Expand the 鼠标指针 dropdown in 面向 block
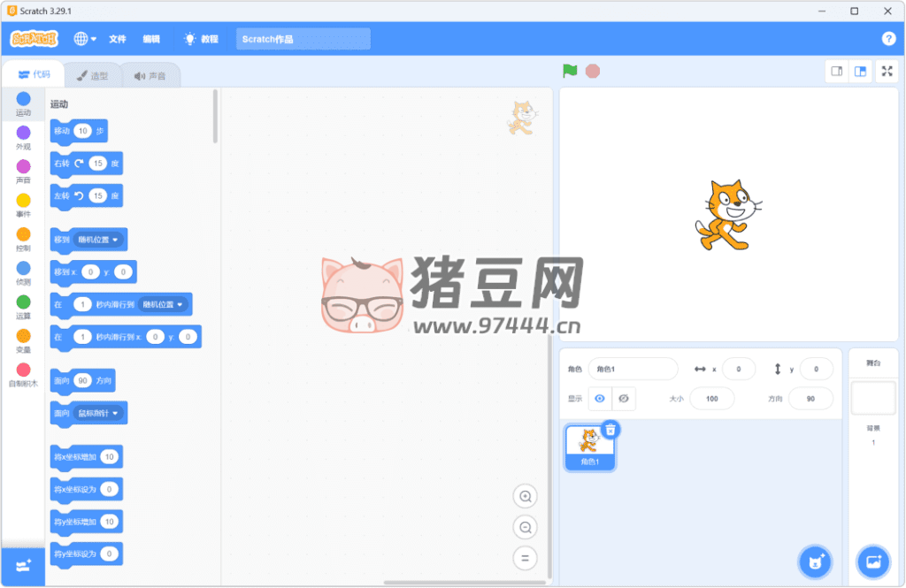The image size is (906, 588). point(100,413)
